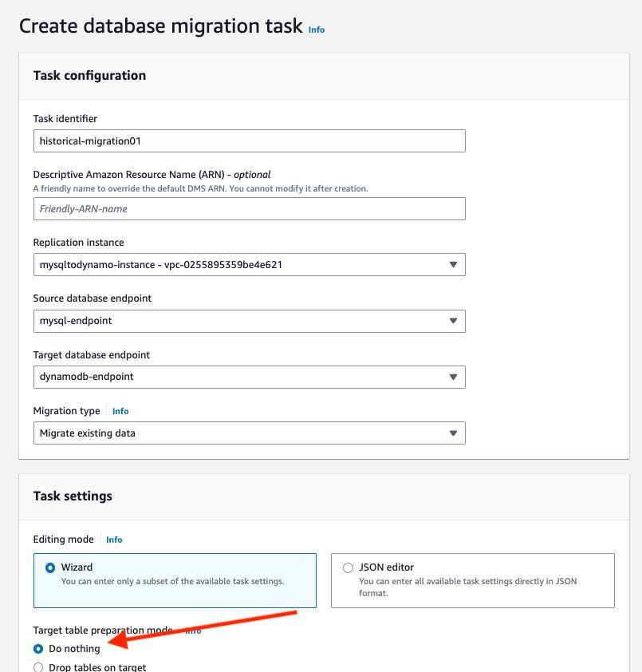Click the mysql-endpoint dropdown arrow icon
Viewport: 642px width, 672px height.
(453, 321)
